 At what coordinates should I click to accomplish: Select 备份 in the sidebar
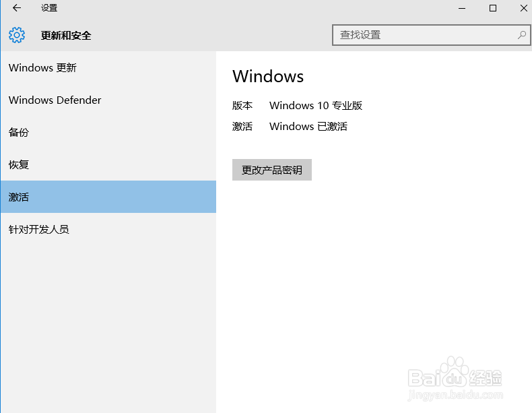point(108,132)
